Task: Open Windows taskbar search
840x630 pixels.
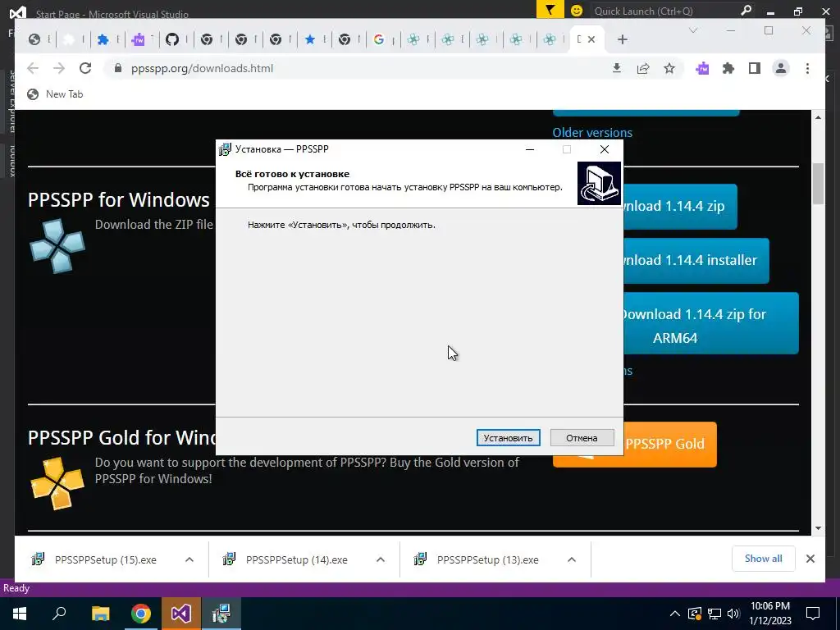Action: pos(59,614)
